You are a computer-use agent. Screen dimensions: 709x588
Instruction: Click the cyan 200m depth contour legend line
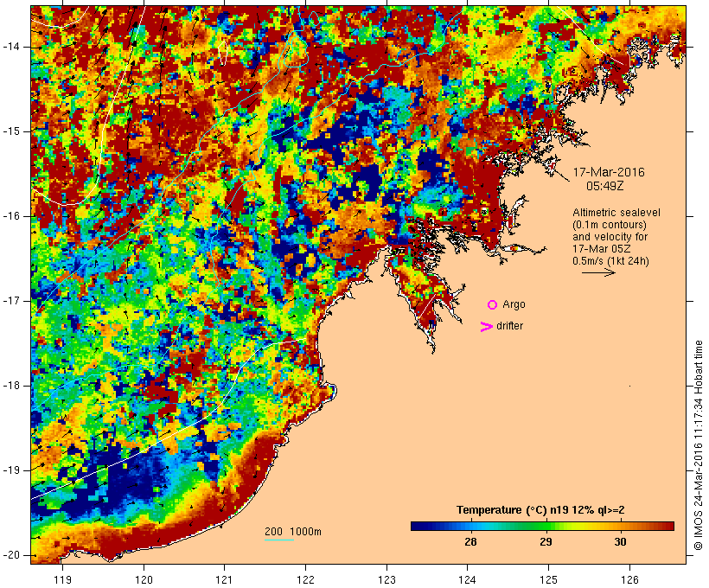tap(279, 540)
